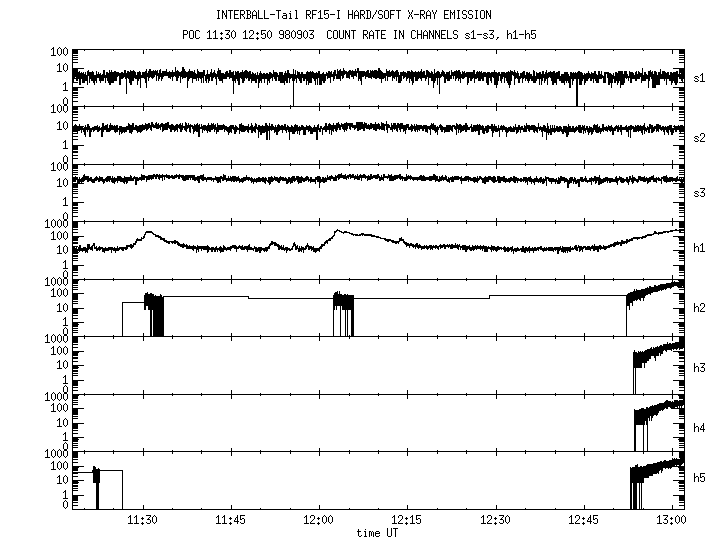Click the h3 channel label
Viewport: 720px width, 550px height.
[x=700, y=368]
